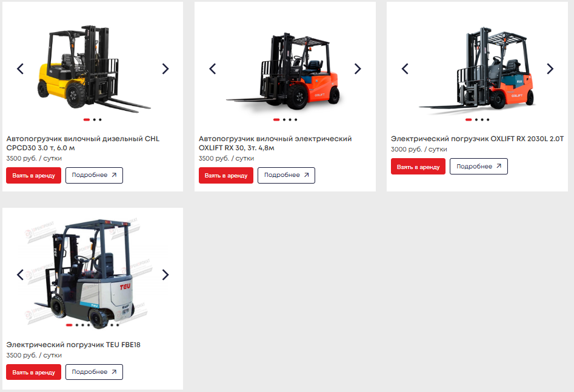The image size is (574, 392).
Task: Go to previous photo of OXLIFT RX 30 forklift
Action: pyautogui.click(x=213, y=68)
